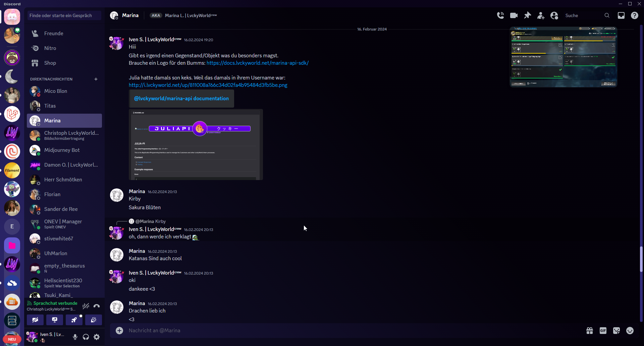Viewport: 644px width, 346px height.
Task: Show Marina's user profile panel
Action: [554, 15]
